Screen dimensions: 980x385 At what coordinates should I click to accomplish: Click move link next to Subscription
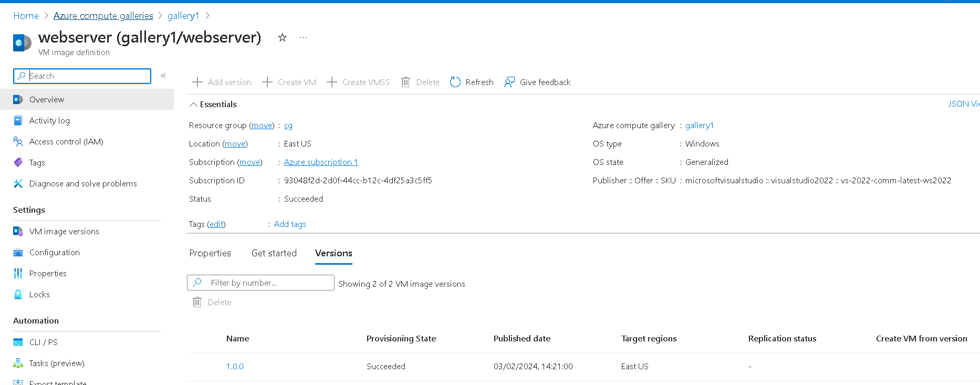click(249, 162)
